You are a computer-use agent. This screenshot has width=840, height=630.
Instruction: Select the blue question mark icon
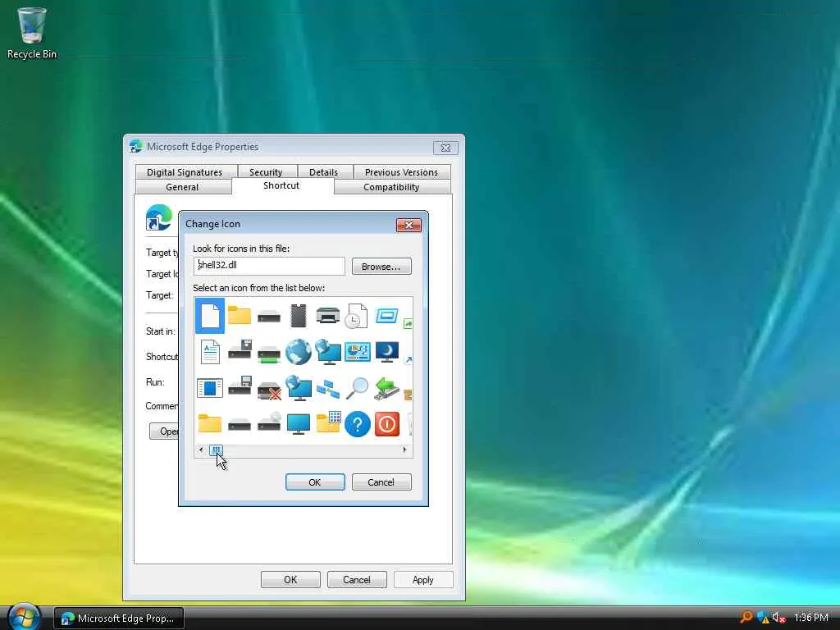pyautogui.click(x=358, y=424)
